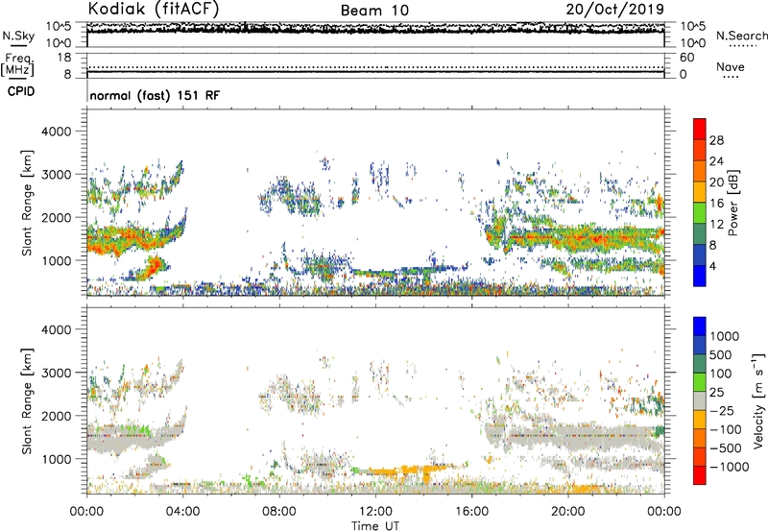Click the dotted Nave line in frequency panel

pos(375,67)
